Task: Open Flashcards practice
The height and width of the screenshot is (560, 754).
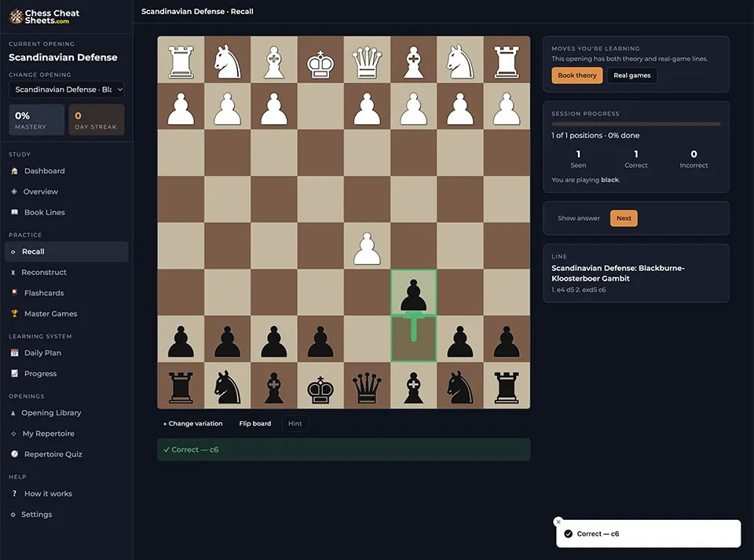Action: [x=66, y=293]
